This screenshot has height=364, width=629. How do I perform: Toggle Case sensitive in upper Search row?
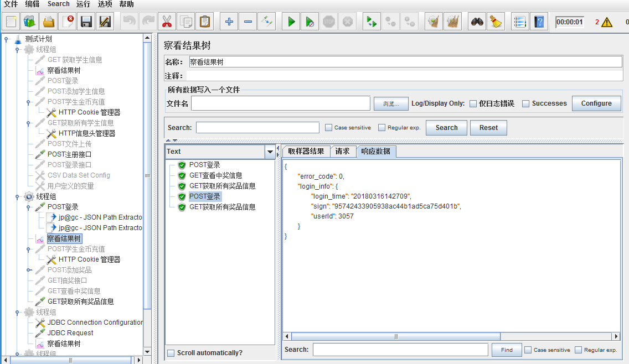328,127
